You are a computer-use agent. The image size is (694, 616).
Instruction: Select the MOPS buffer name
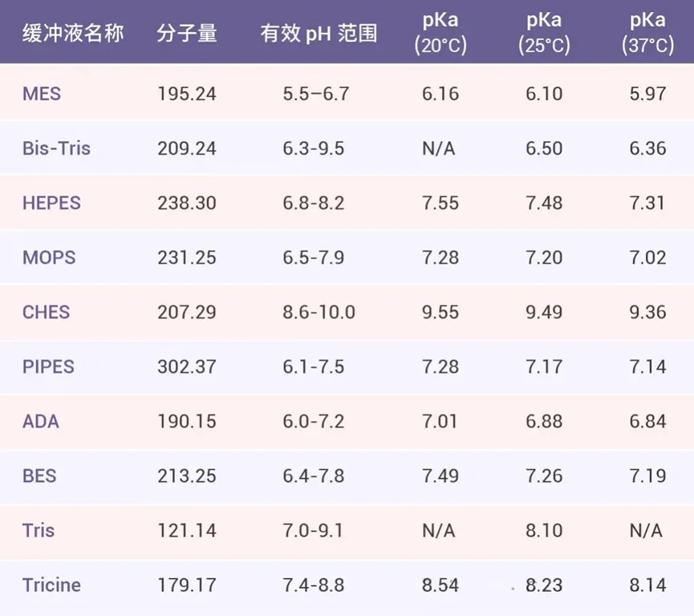(49, 257)
